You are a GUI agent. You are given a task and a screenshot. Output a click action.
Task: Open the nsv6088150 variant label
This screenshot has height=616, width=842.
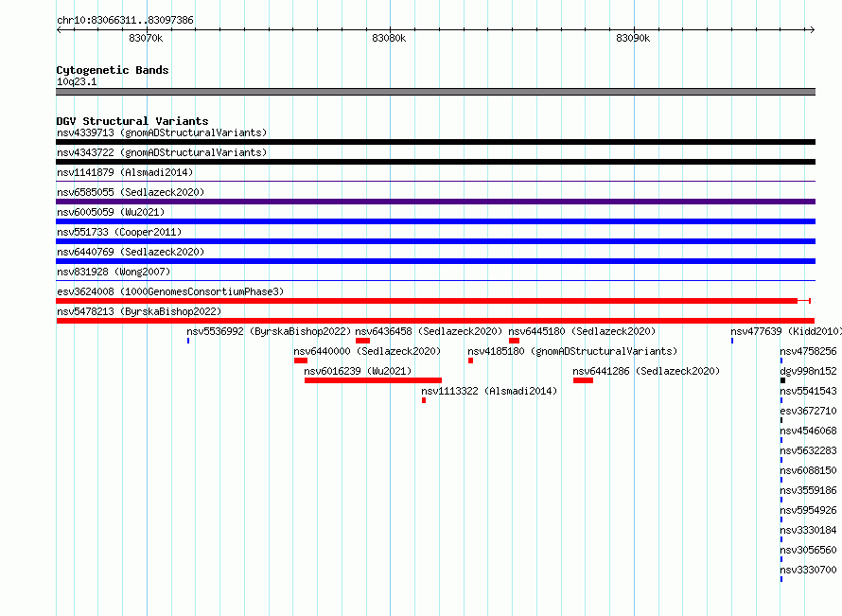click(x=808, y=470)
